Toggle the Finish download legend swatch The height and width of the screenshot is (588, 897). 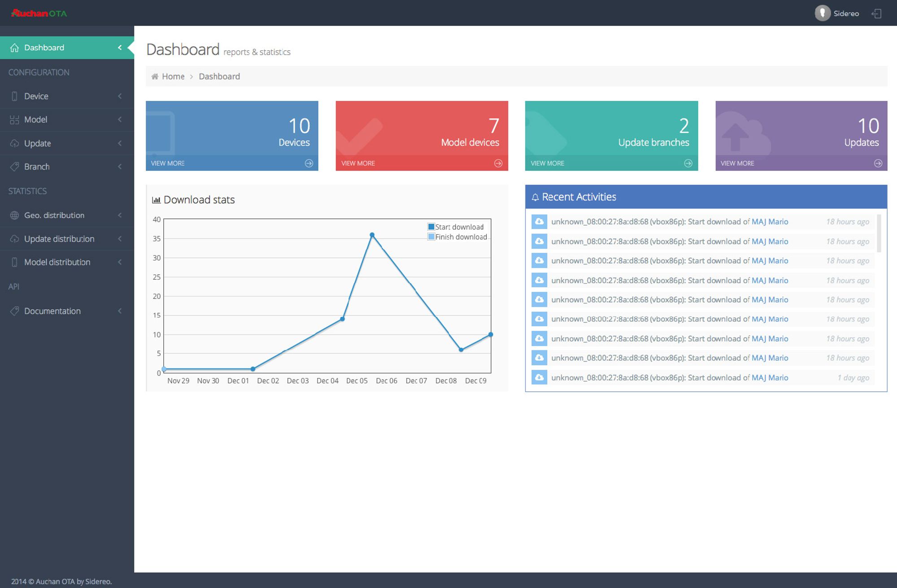click(x=431, y=237)
